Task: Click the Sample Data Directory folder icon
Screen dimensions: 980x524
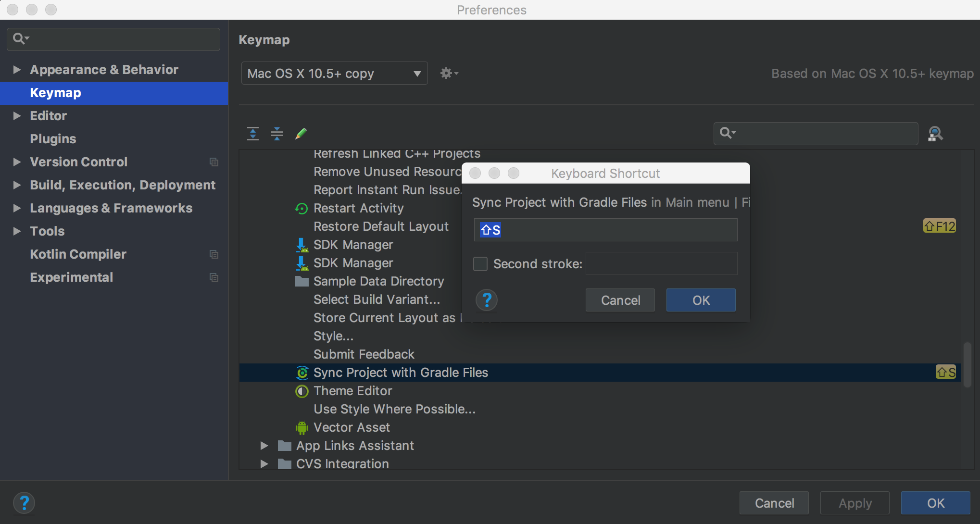Action: tap(302, 282)
